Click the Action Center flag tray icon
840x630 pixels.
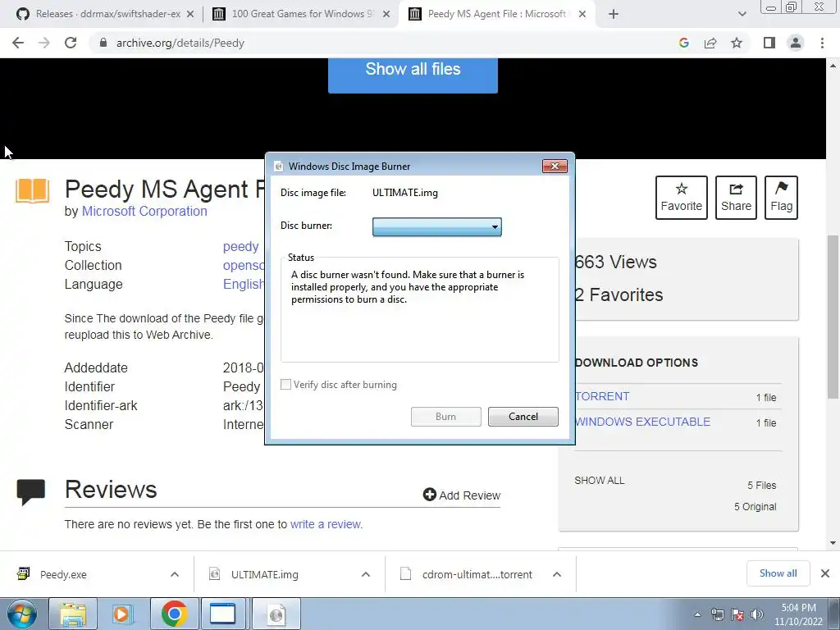[x=737, y=614]
